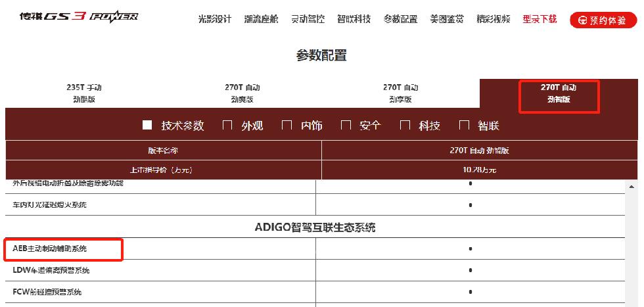Switch to the 235T 手动 劲酷版 tab

pos(84,93)
